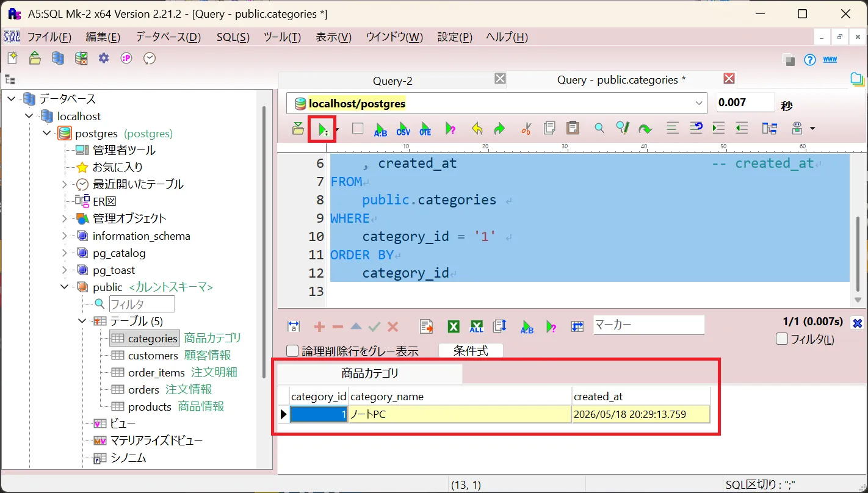Screen dimensions: 868x493
Task: Click the open SQL file folder icon in query toolbar
Action: [x=298, y=128]
